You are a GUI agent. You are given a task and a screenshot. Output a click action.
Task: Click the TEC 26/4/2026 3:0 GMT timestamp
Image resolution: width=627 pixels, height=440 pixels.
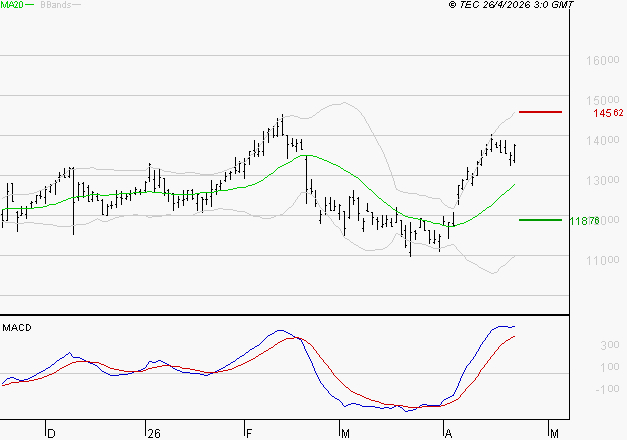[511, 4]
